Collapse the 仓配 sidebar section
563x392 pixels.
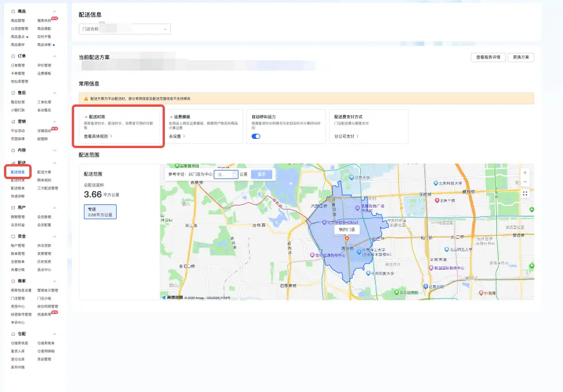click(x=55, y=334)
